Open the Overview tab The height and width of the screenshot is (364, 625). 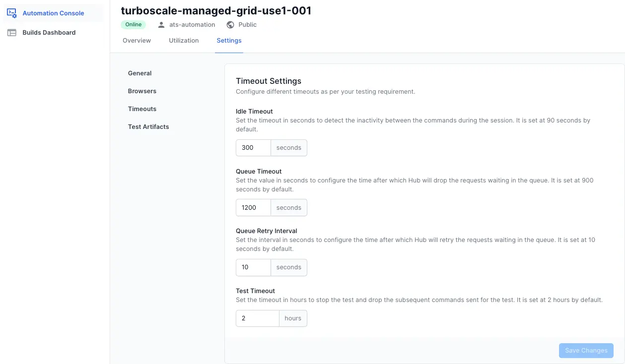[x=137, y=40]
